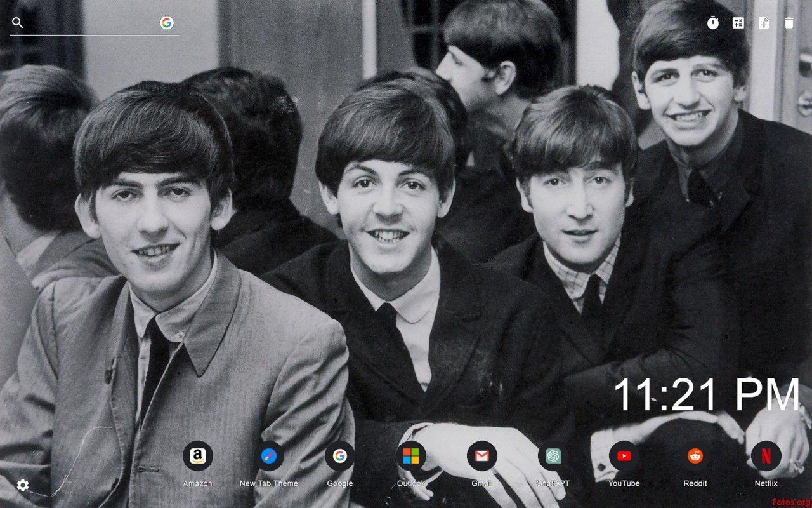
Task: Open the New Tab Theme shortcut icon
Action: (269, 456)
